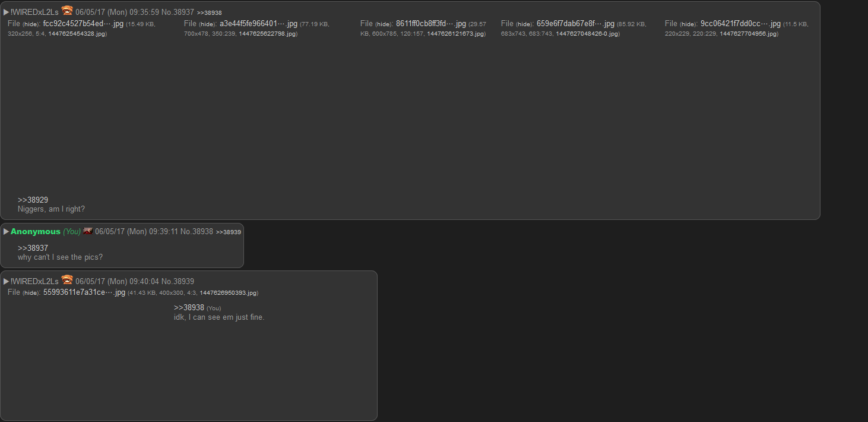The height and width of the screenshot is (422, 868).
Task: Open file link 8611ff0cb8ff3fd….jpg
Action: tap(431, 24)
